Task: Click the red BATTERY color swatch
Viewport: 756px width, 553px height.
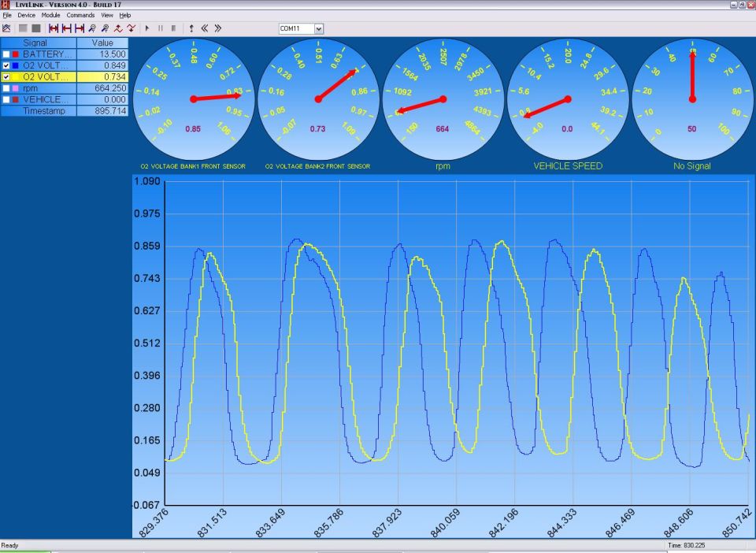Action: pyautogui.click(x=16, y=54)
